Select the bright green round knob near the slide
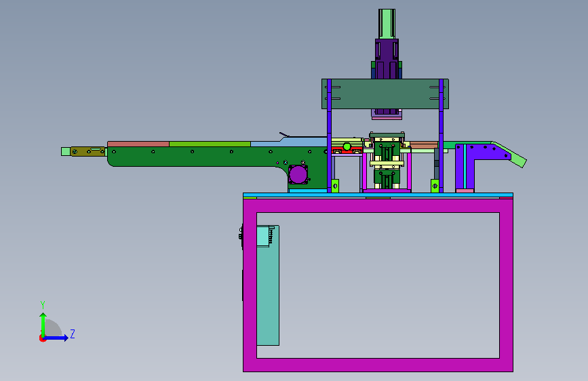 pyautogui.click(x=347, y=147)
